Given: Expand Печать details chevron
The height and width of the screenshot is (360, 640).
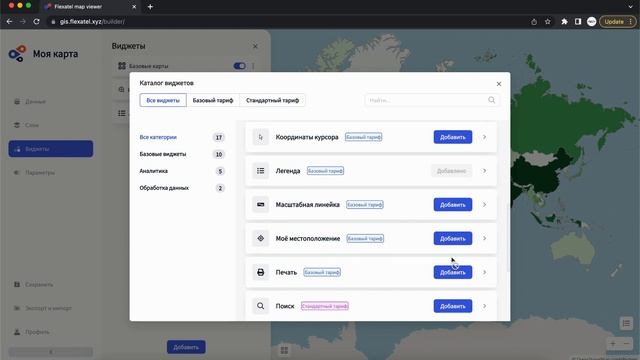Looking at the screenshot, I should tap(484, 272).
